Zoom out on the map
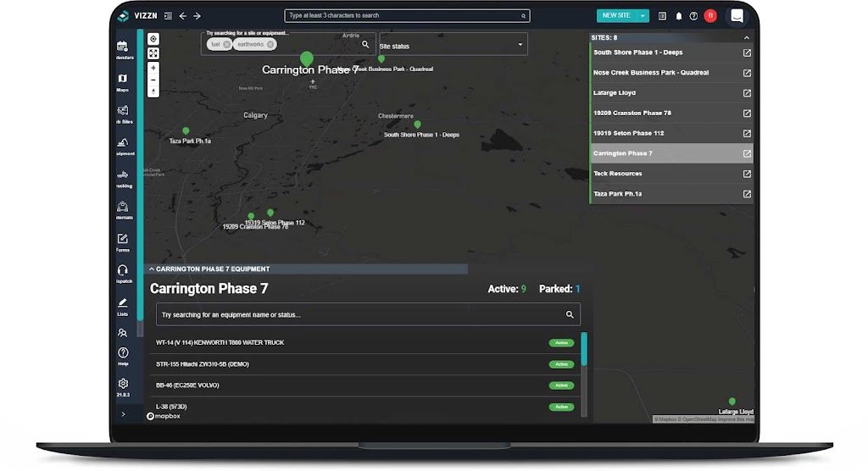 click(153, 80)
